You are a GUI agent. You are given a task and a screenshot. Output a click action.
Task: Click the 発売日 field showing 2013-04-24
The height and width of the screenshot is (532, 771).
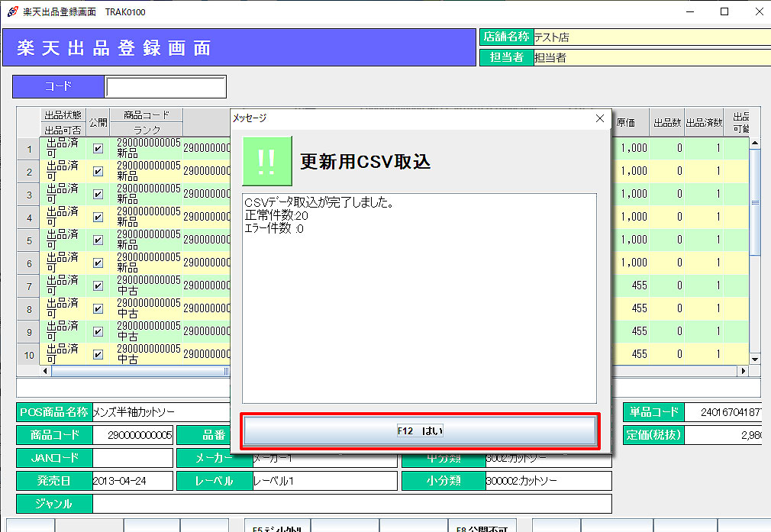click(x=132, y=481)
